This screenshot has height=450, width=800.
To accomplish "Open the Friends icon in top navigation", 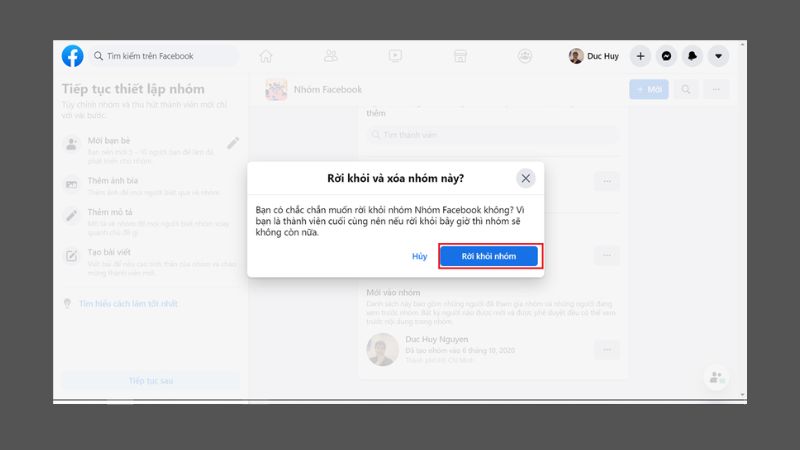I will click(x=331, y=56).
